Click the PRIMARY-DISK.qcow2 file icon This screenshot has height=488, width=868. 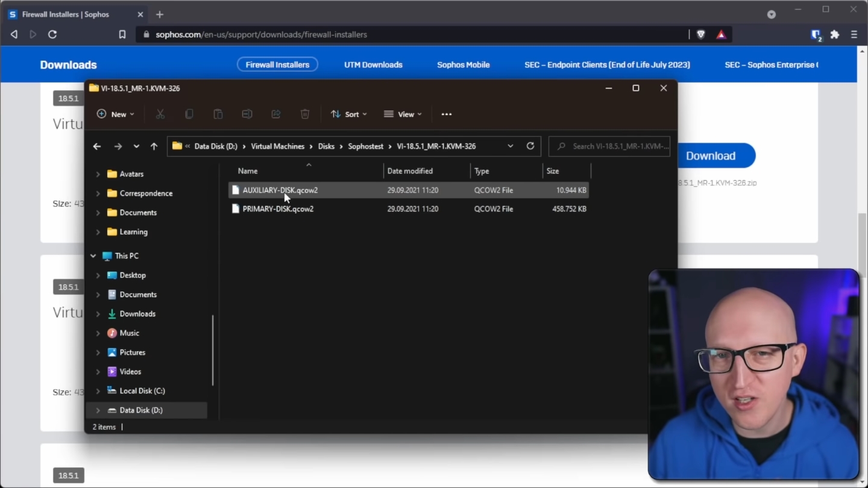pyautogui.click(x=236, y=208)
